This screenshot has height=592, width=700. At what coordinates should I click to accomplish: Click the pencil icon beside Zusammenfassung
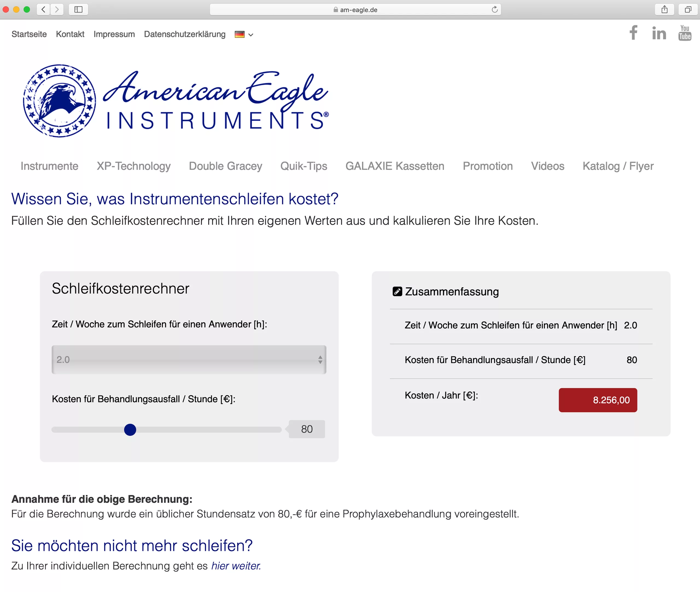tap(397, 291)
